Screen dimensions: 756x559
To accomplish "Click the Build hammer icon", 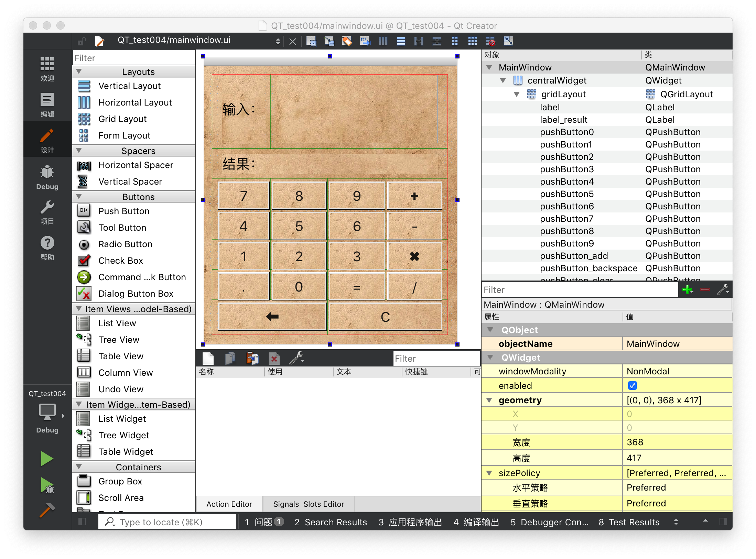I will 47,510.
